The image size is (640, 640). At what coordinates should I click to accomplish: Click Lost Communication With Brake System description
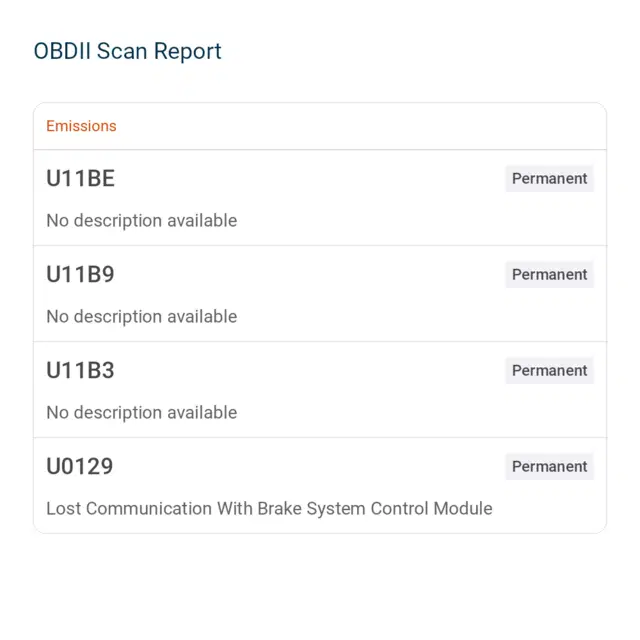[x=269, y=509]
